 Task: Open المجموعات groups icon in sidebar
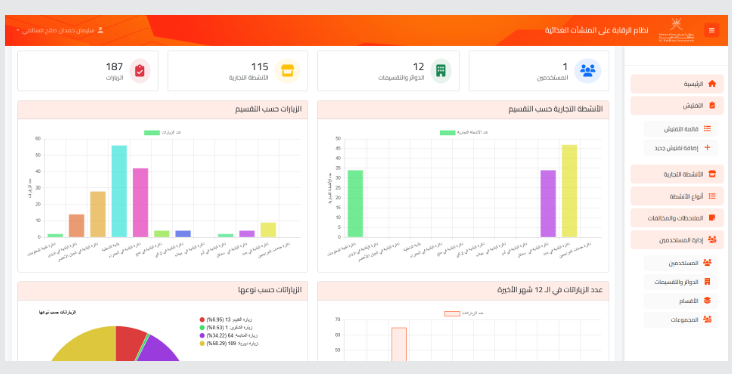(x=707, y=320)
